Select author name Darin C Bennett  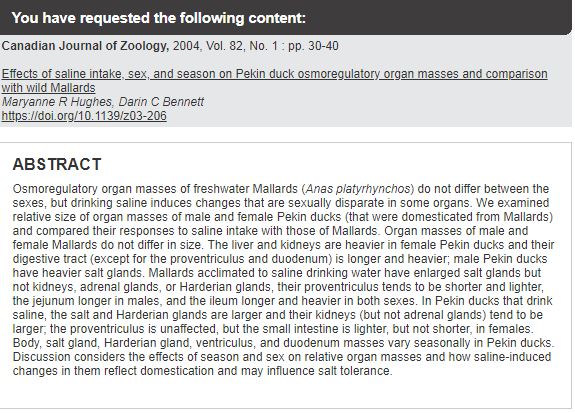[x=161, y=102]
